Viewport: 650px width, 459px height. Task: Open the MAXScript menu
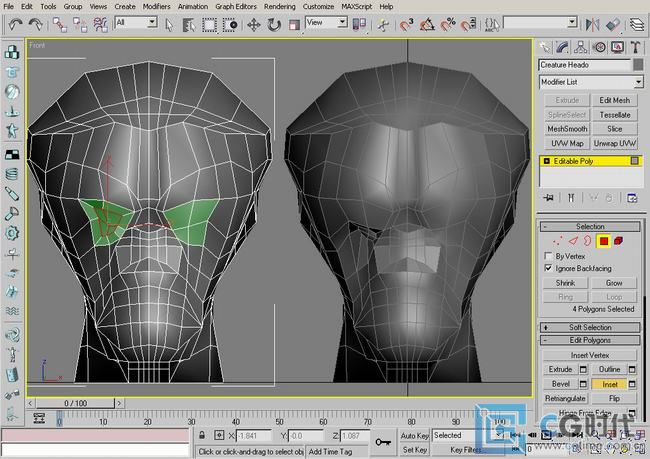click(x=357, y=6)
